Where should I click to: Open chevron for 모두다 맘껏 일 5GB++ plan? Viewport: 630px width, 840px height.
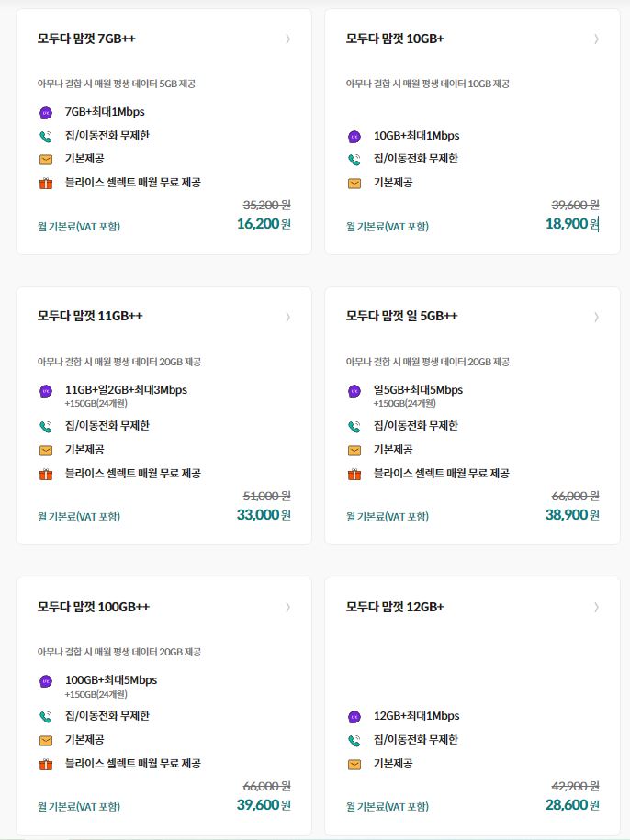tap(596, 317)
